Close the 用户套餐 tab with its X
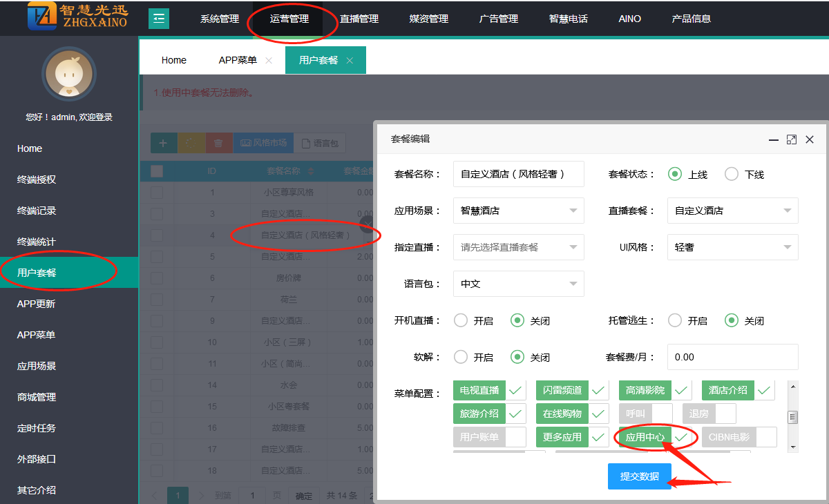The height and width of the screenshot is (504, 829). click(x=350, y=61)
